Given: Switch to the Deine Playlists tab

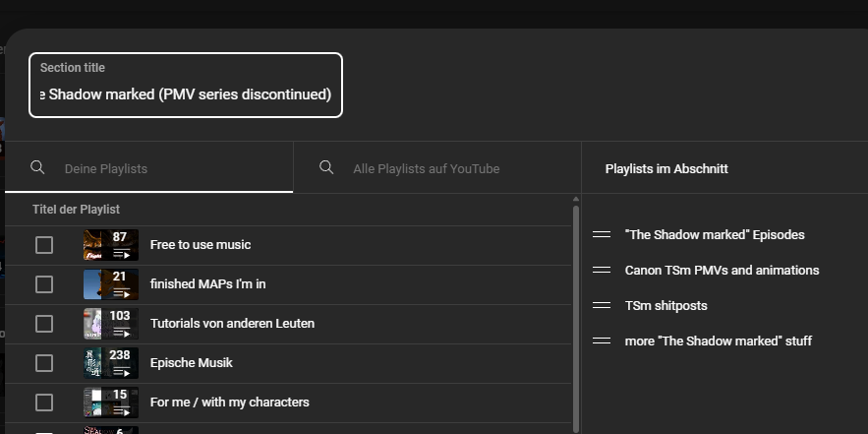Looking at the screenshot, I should (149, 168).
